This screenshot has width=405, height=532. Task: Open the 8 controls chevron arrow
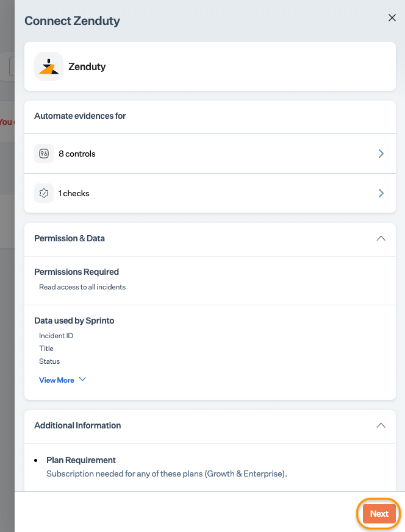381,154
